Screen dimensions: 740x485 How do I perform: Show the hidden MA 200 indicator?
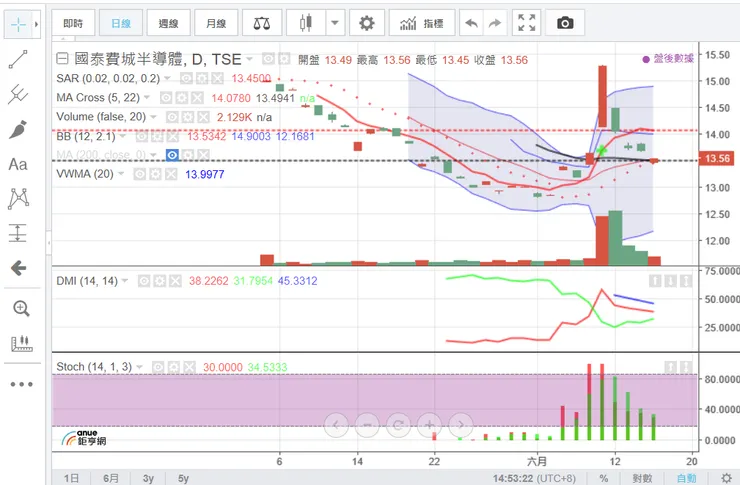pyautogui.click(x=172, y=155)
